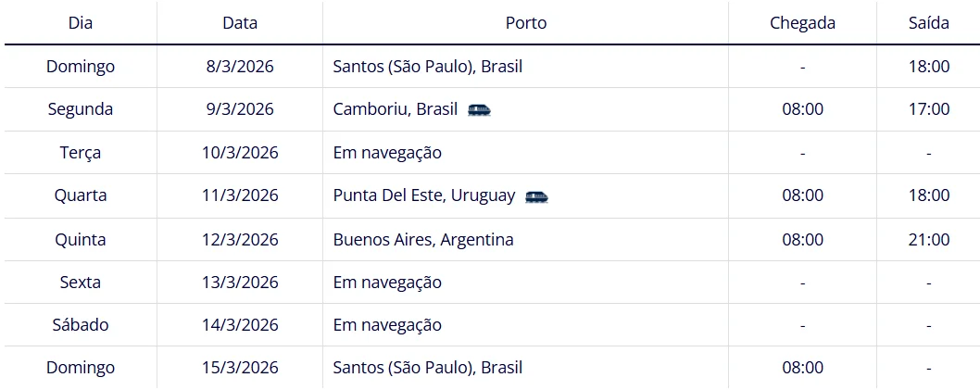Viewport: 980px width, 390px height.
Task: Click the date 8/3/2026
Action: (x=240, y=67)
